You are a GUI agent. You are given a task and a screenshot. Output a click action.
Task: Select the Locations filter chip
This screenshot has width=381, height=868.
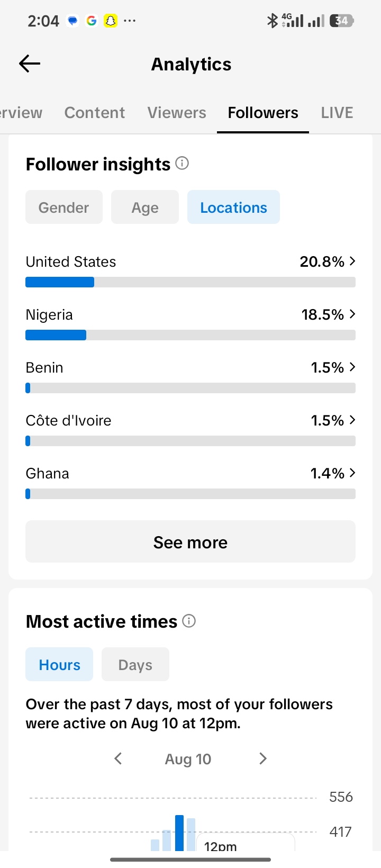[x=233, y=207]
